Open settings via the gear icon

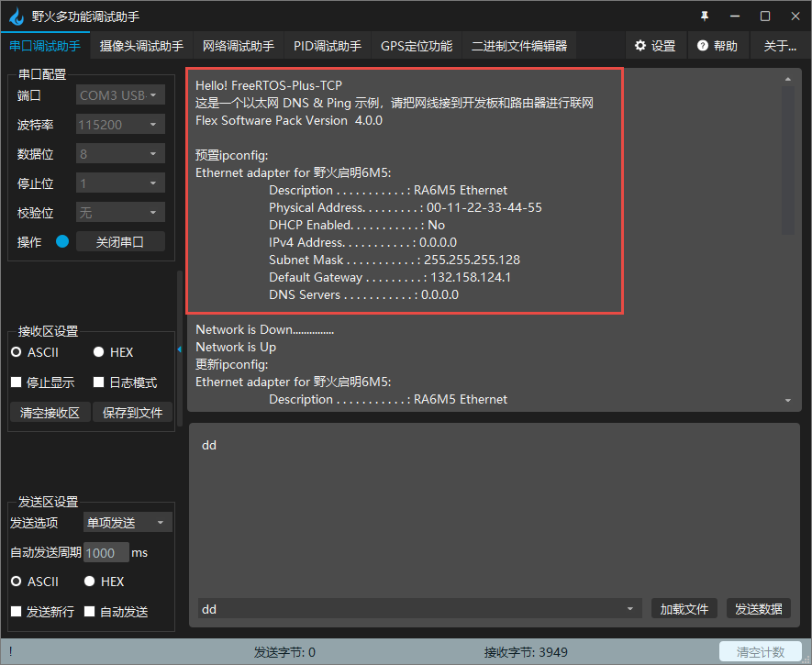click(640, 46)
